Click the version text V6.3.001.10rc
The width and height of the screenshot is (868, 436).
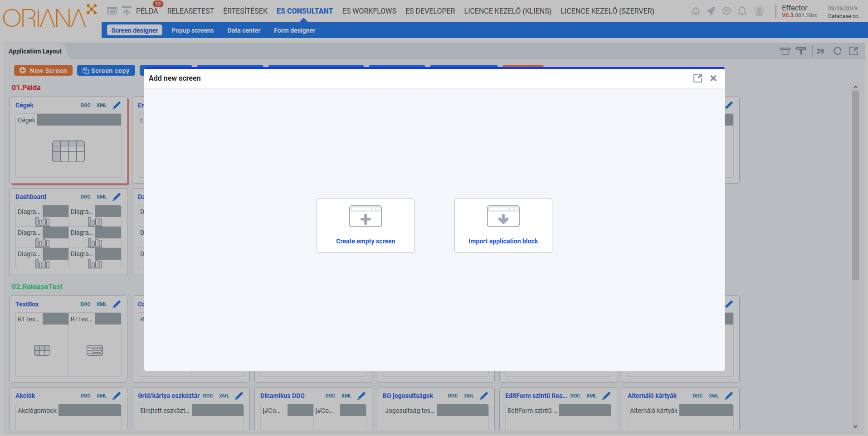[800, 15]
